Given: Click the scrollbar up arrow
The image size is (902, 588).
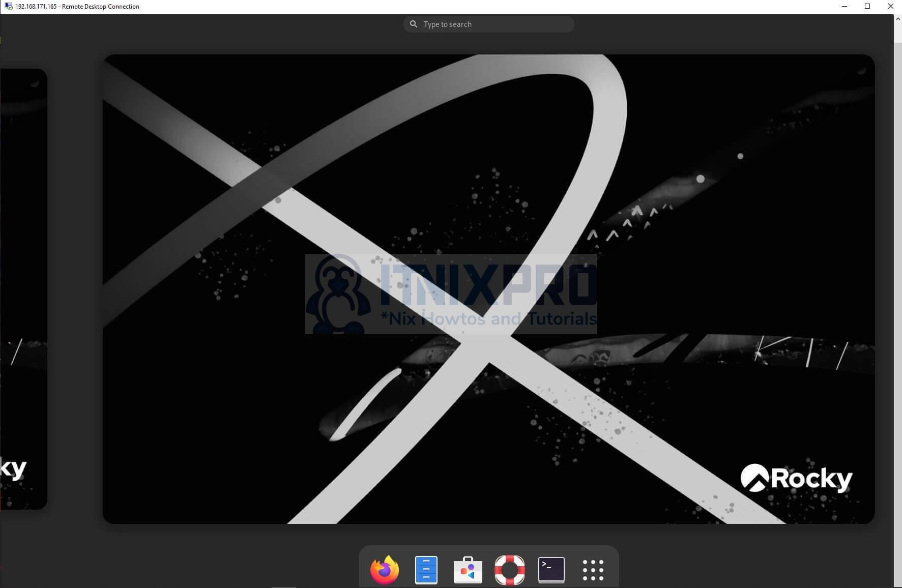Looking at the screenshot, I should (x=898, y=19).
